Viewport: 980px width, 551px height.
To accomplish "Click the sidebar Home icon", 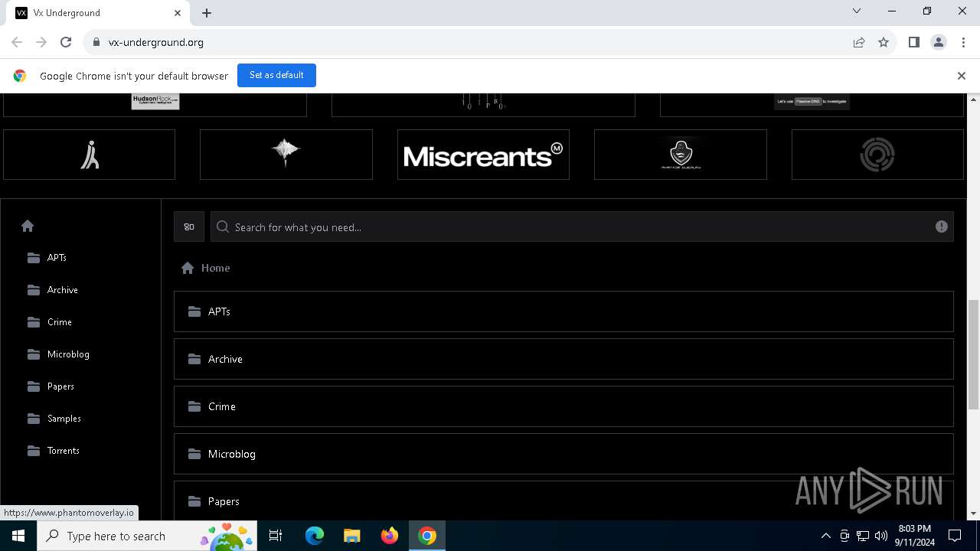I will [28, 226].
